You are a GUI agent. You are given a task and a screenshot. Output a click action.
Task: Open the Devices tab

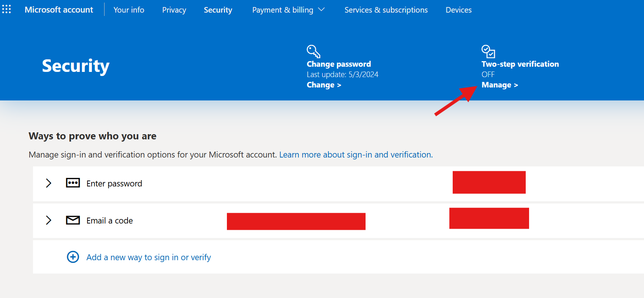tap(459, 10)
